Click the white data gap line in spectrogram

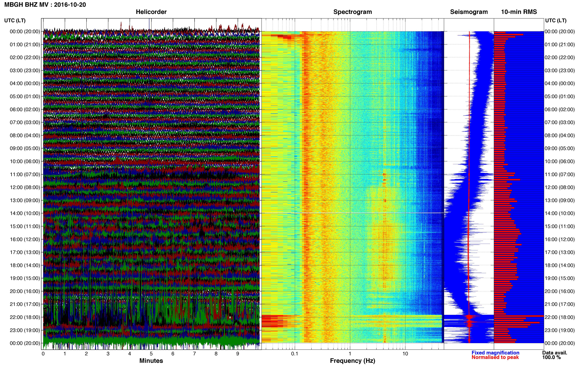click(x=352, y=213)
